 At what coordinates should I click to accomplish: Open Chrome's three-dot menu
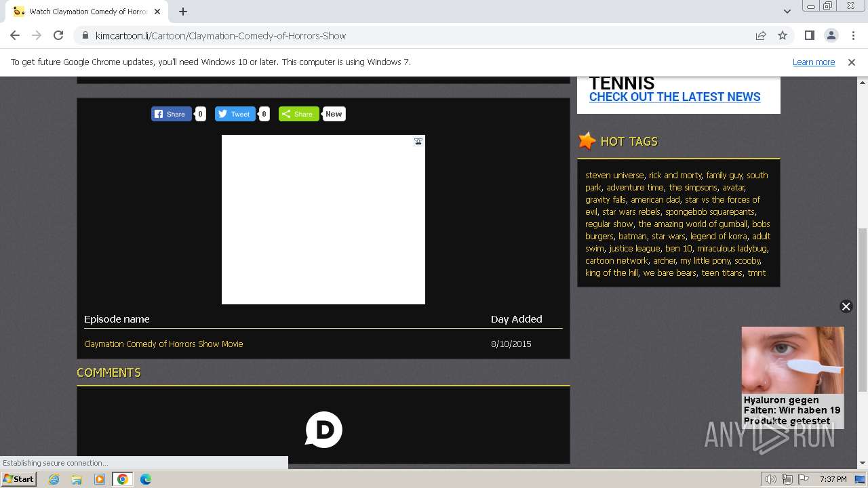[852, 35]
